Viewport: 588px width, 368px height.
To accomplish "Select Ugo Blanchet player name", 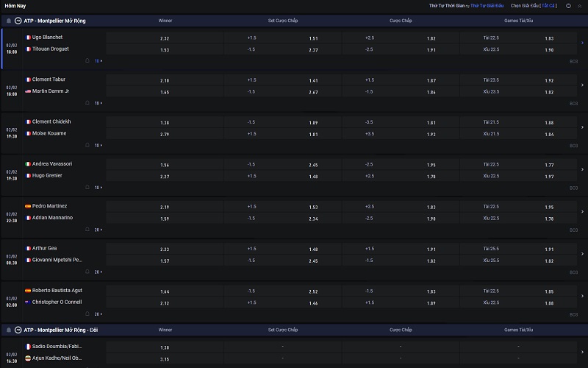I will tap(47, 38).
